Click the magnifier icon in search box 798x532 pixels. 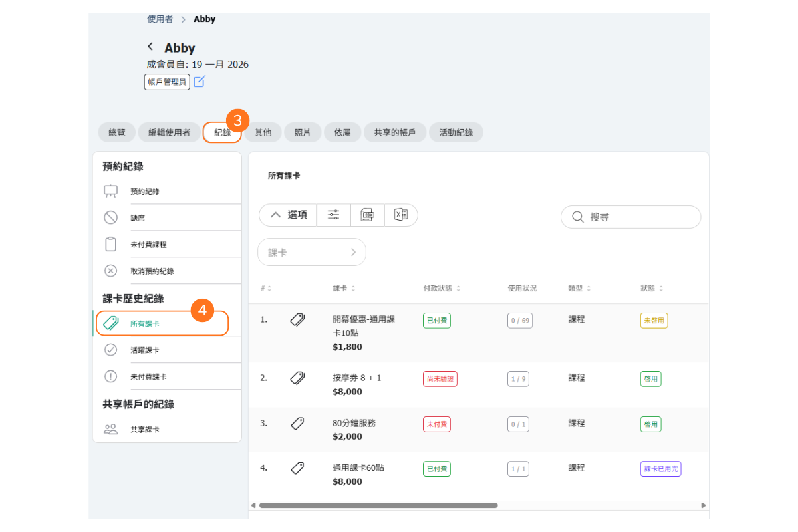click(578, 217)
